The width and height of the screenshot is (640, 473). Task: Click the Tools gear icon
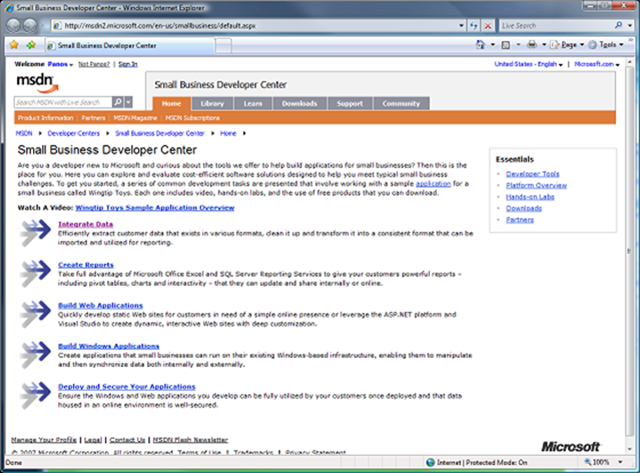pyautogui.click(x=592, y=45)
